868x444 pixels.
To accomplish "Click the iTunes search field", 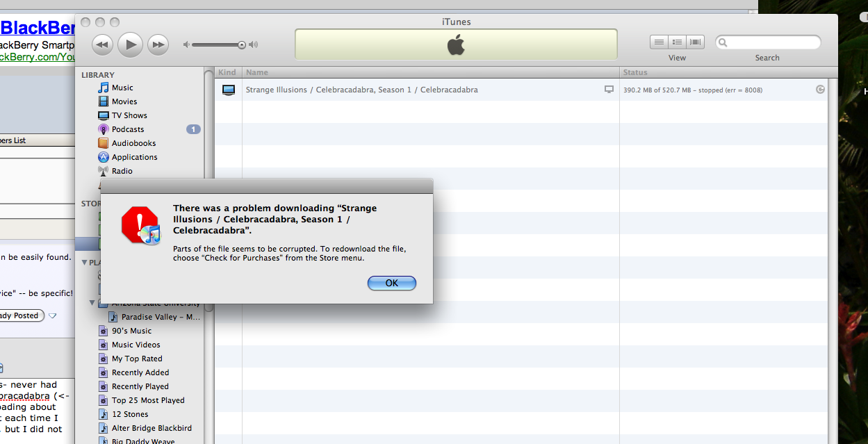I will (768, 42).
